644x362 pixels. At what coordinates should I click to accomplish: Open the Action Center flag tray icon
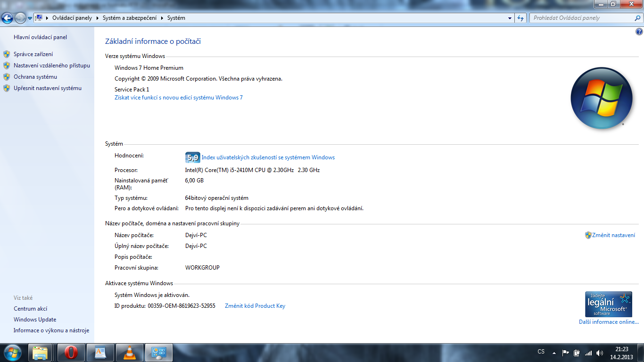[x=566, y=353]
